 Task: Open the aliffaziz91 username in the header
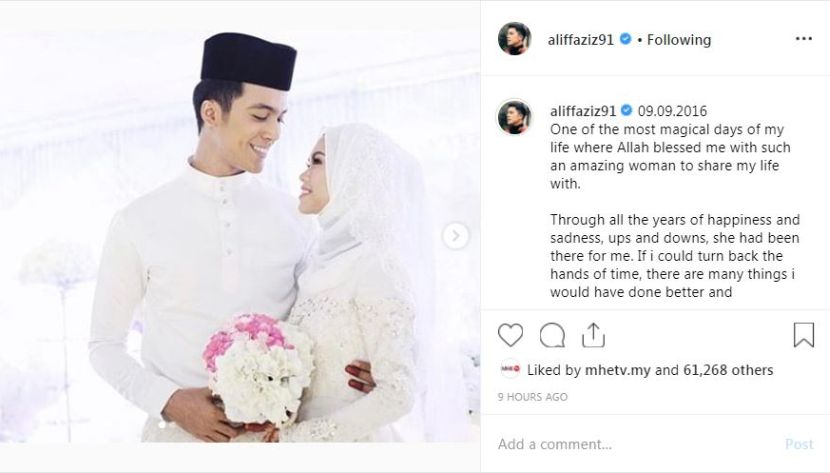pos(581,40)
